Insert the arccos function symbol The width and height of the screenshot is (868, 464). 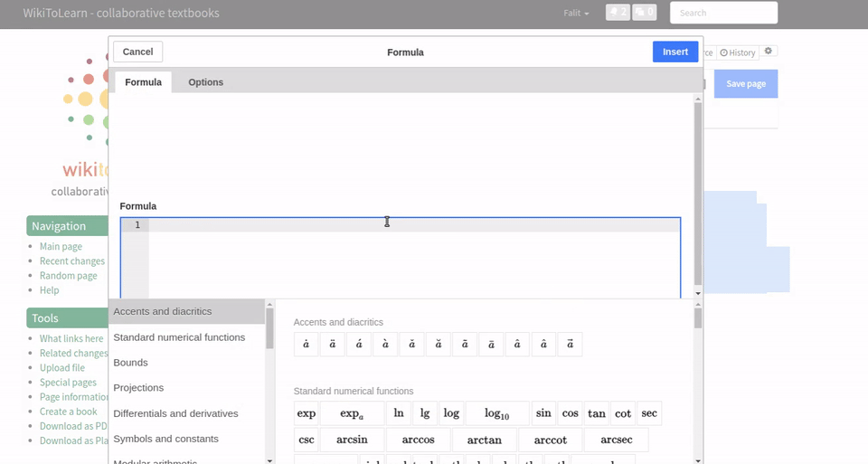click(x=419, y=440)
